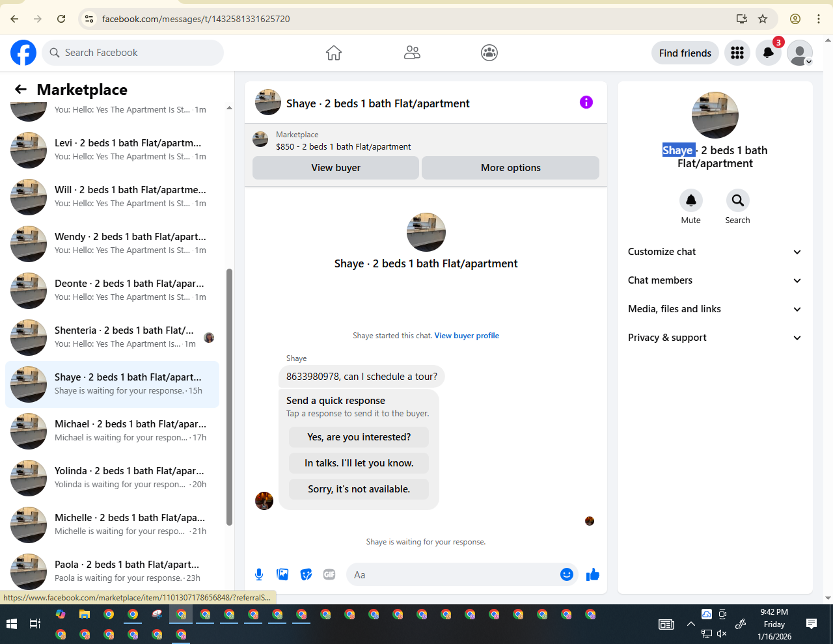Open Deonte conversation in chat list
833x644 pixels.
pyautogui.click(x=112, y=291)
